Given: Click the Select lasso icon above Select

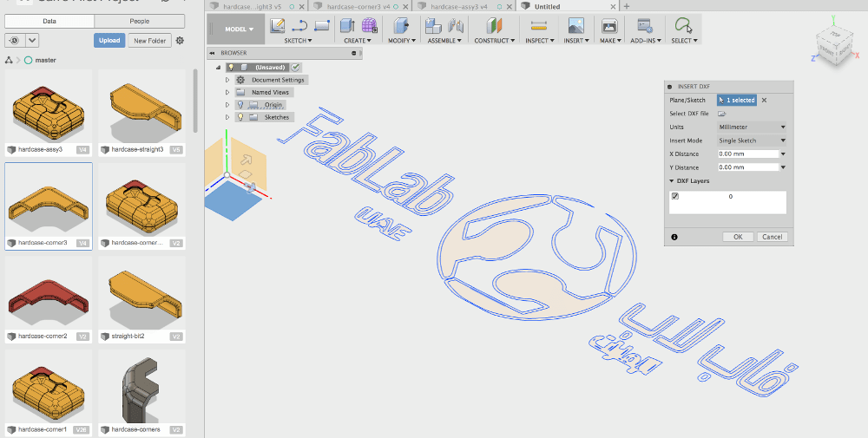Looking at the screenshot, I should [684, 25].
